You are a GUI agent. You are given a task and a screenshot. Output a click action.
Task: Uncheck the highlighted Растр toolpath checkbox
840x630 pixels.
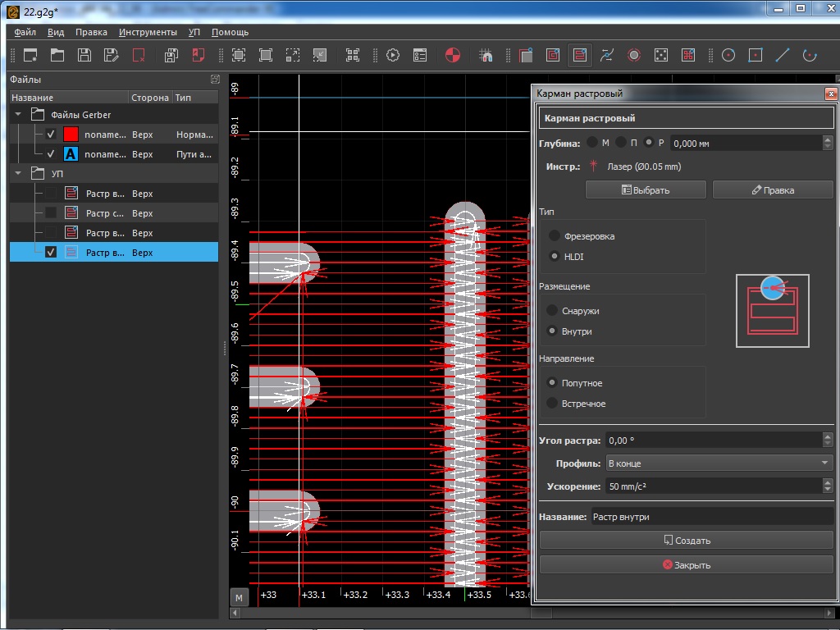(51, 253)
